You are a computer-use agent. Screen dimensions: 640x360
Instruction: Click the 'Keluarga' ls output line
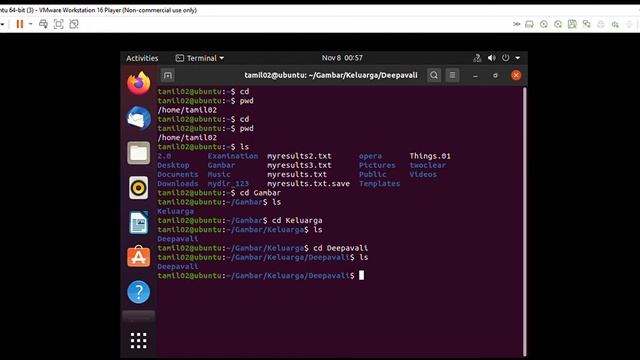click(x=176, y=211)
